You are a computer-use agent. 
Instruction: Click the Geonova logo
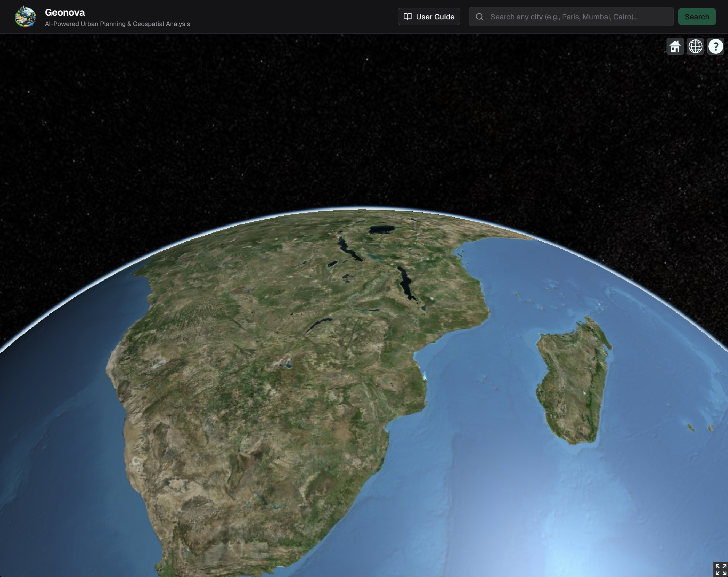(x=26, y=17)
